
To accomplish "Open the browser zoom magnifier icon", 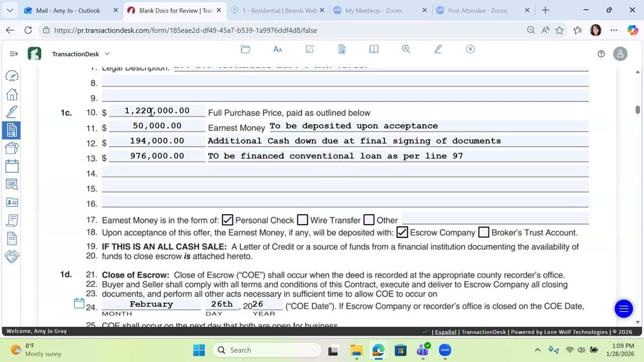I will point(531,30).
